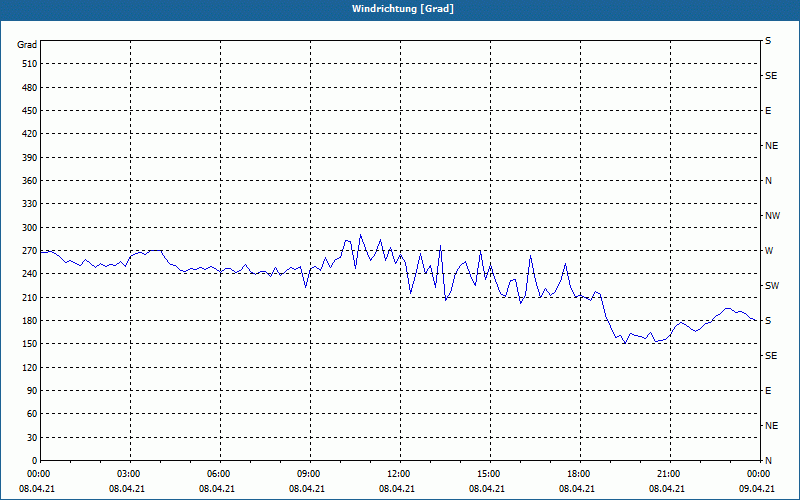Click the 15:00 time label

point(490,474)
